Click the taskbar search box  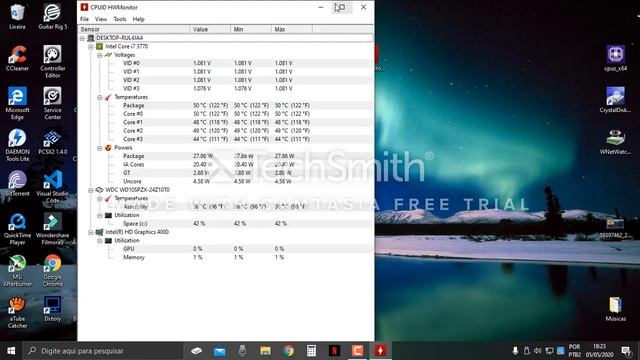103,351
